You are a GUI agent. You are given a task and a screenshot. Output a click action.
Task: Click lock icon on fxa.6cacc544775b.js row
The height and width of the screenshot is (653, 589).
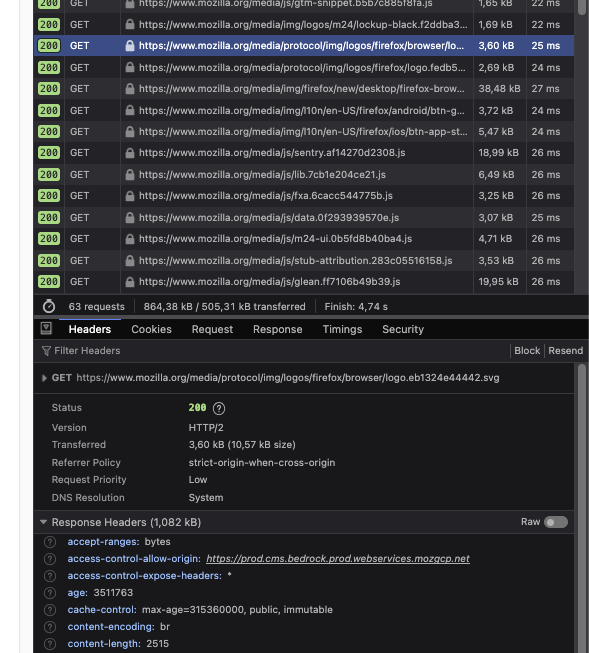point(130,196)
